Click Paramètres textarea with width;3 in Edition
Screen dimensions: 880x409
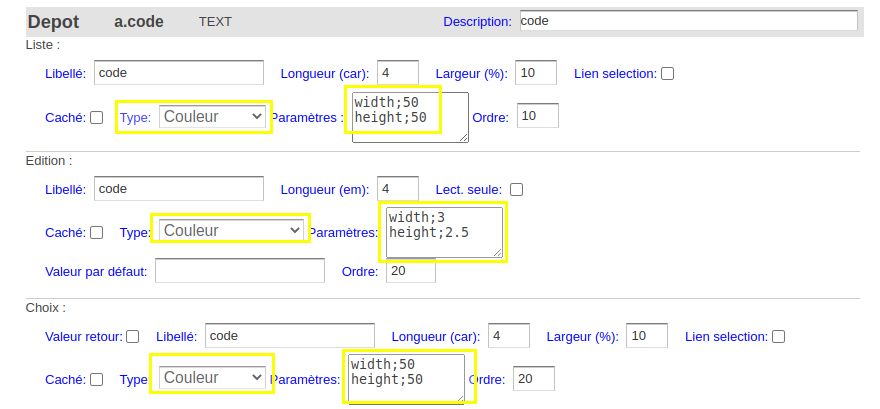click(x=444, y=233)
